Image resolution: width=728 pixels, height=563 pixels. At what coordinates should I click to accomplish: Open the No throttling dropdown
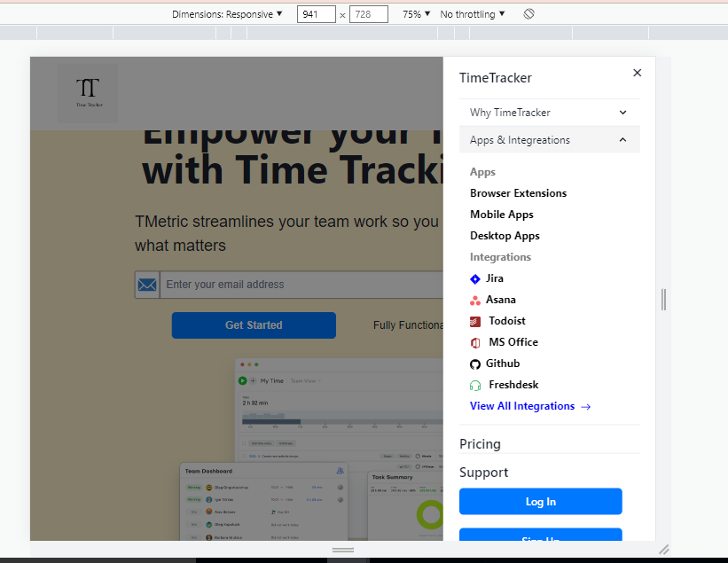[472, 14]
